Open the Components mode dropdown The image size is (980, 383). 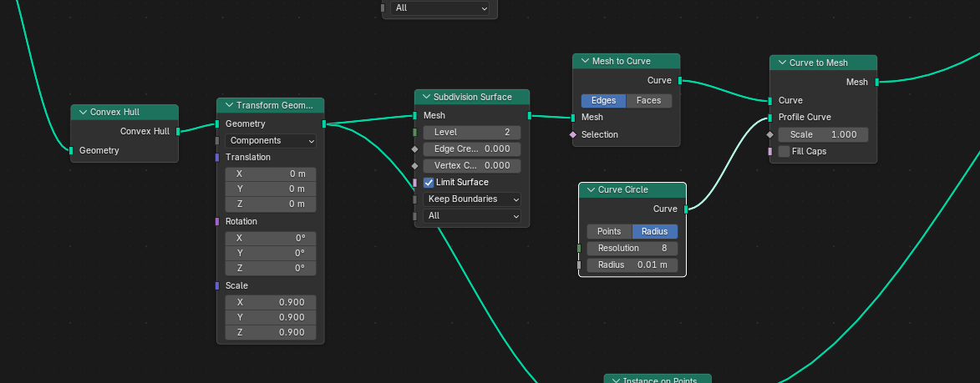pos(270,141)
